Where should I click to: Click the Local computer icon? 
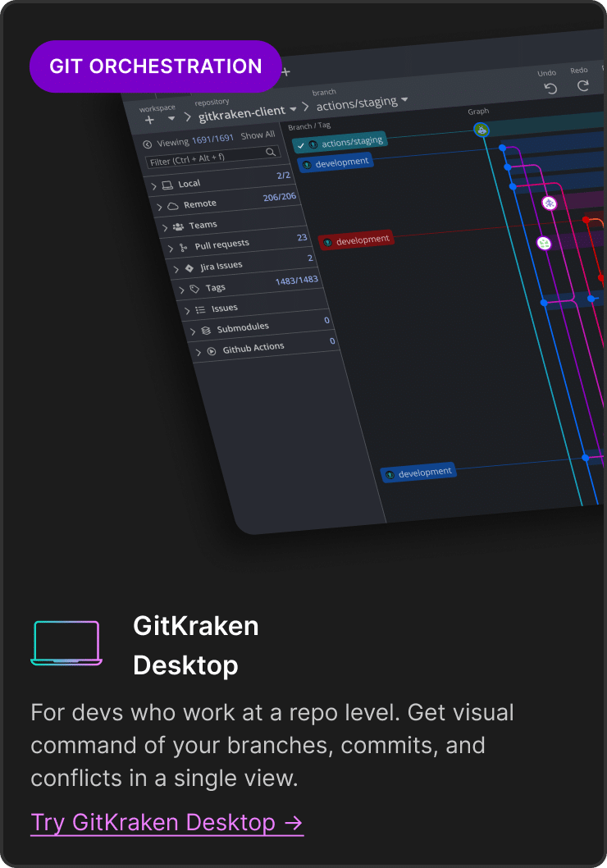pos(167,185)
